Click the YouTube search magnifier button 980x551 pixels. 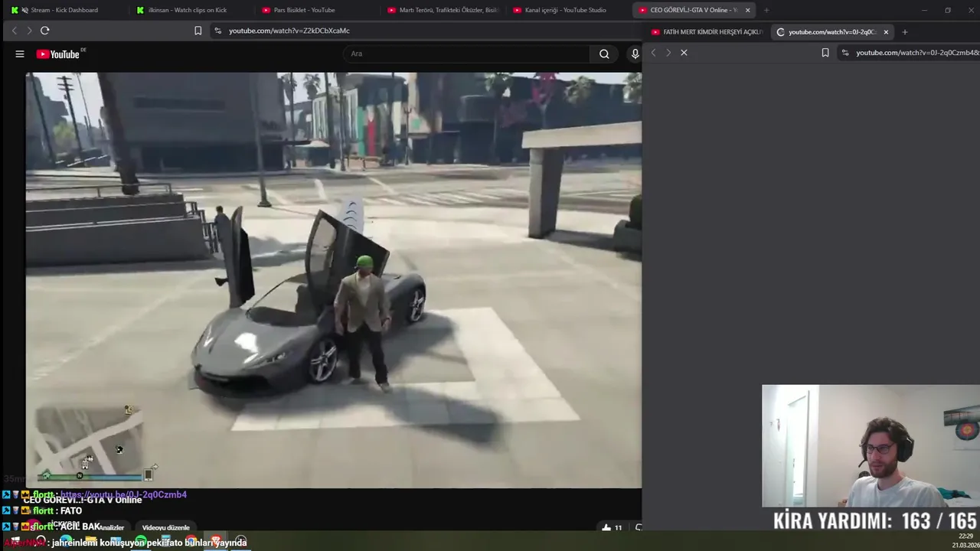(x=604, y=54)
